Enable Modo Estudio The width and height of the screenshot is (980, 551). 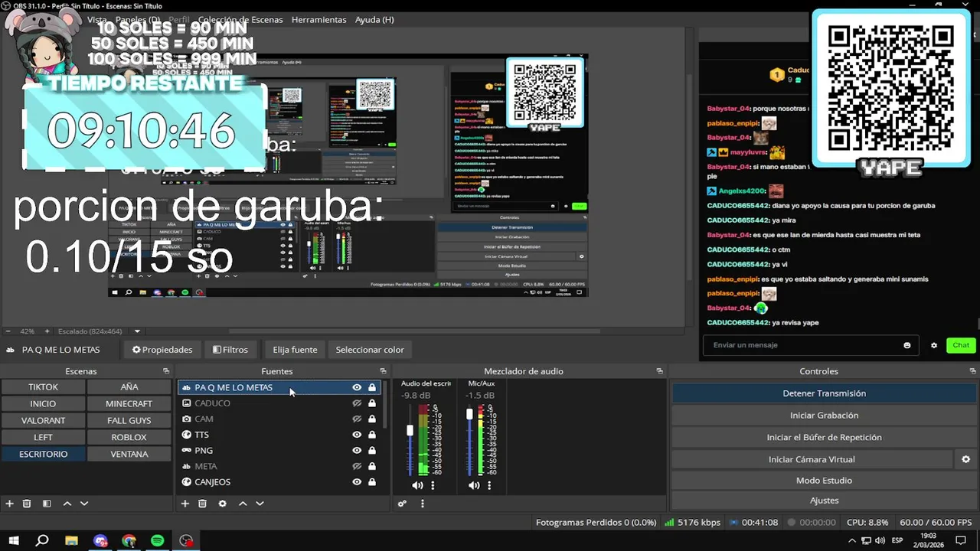tap(824, 481)
